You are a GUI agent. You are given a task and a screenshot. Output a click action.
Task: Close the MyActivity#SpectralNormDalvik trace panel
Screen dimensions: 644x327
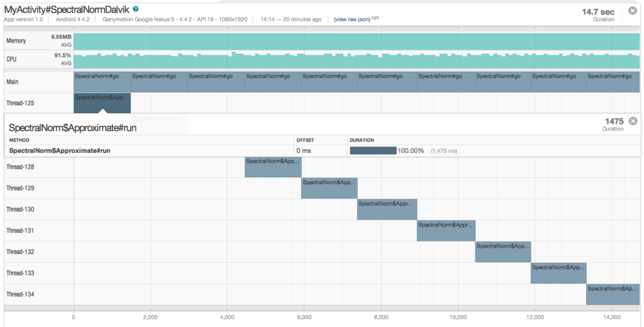pyautogui.click(x=633, y=11)
